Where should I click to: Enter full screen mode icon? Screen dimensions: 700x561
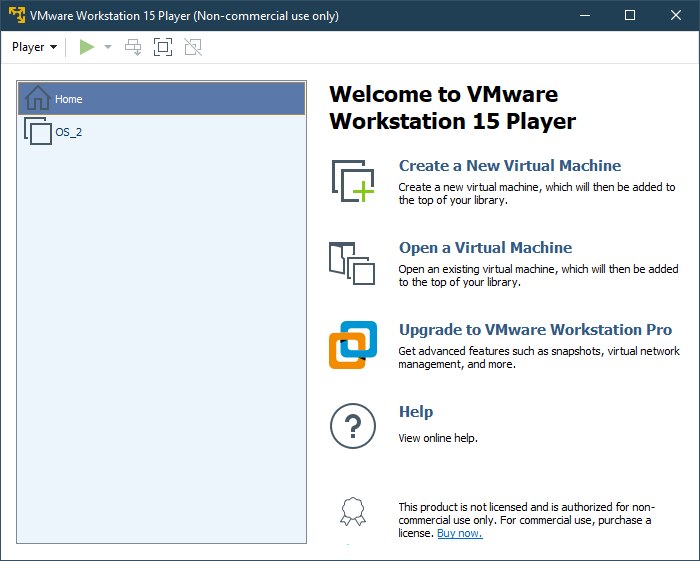(163, 47)
